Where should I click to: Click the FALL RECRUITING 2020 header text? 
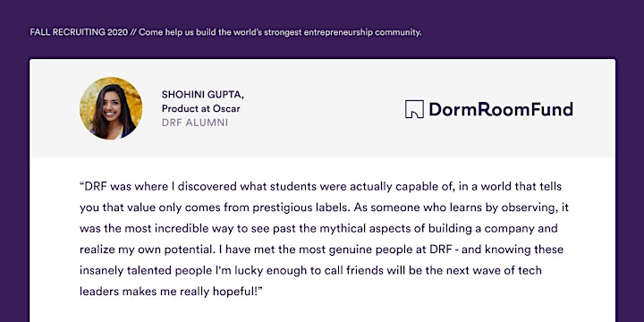pos(79,32)
